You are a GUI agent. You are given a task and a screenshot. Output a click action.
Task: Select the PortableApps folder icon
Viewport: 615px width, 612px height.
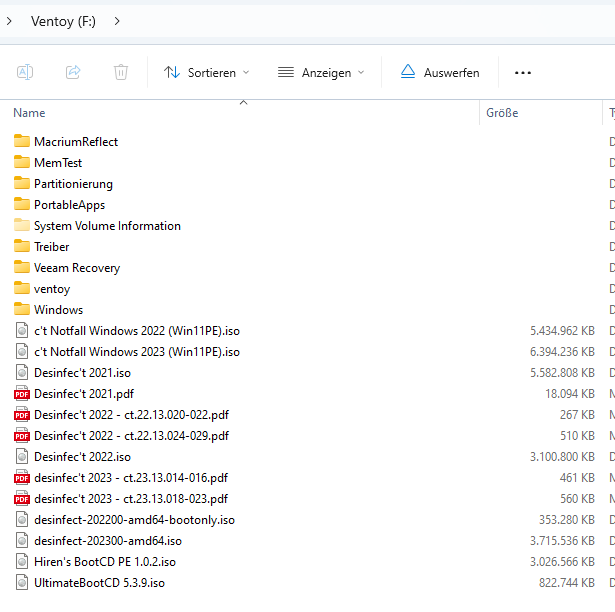(22, 204)
